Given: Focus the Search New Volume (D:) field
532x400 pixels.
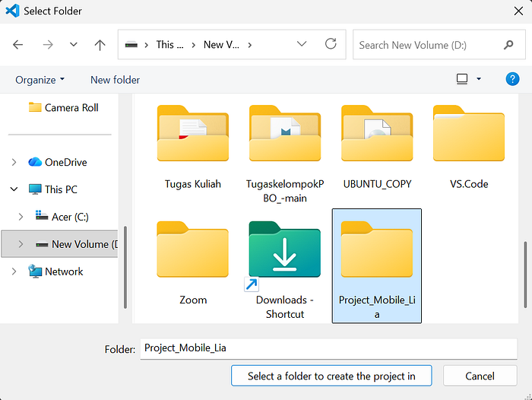Looking at the screenshot, I should point(439,45).
